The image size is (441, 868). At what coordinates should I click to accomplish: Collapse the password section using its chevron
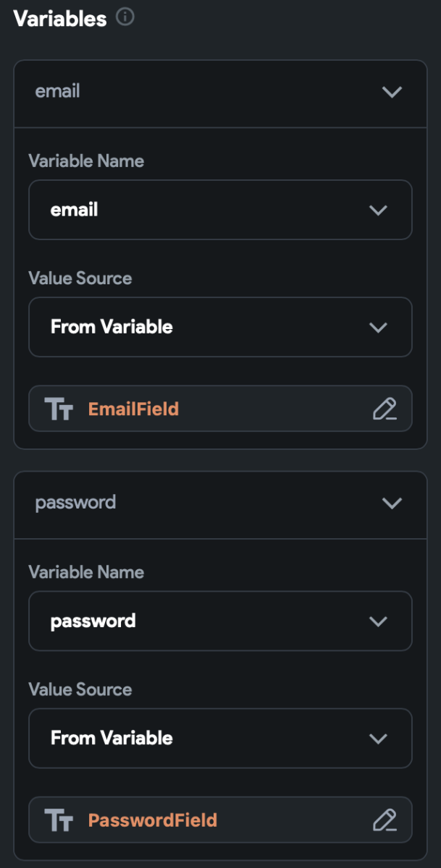[392, 503]
